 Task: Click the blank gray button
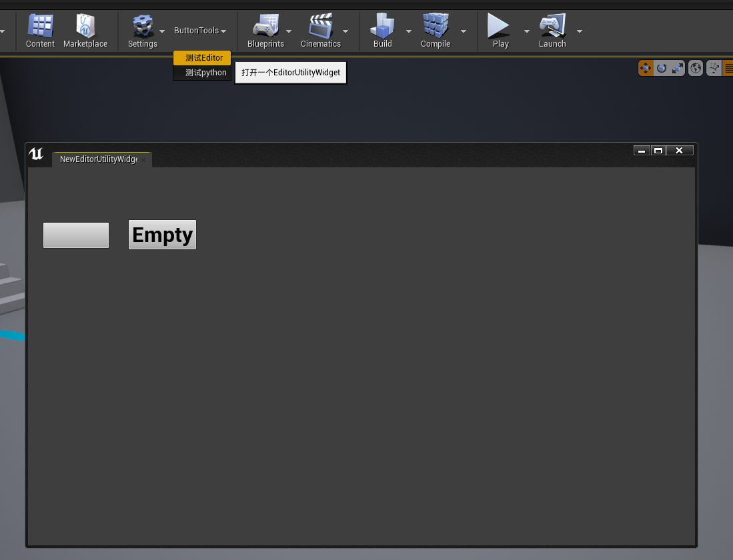coord(76,235)
